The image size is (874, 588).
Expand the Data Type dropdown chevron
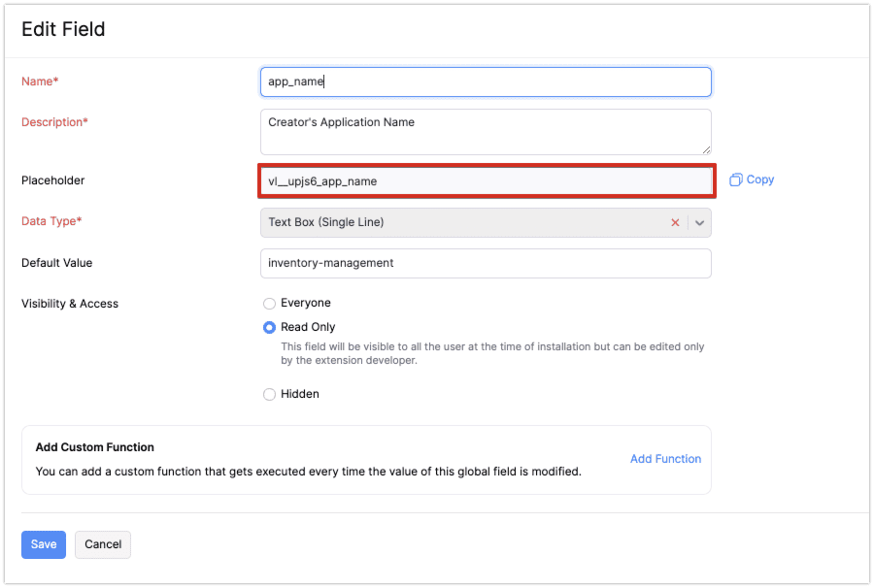point(699,223)
